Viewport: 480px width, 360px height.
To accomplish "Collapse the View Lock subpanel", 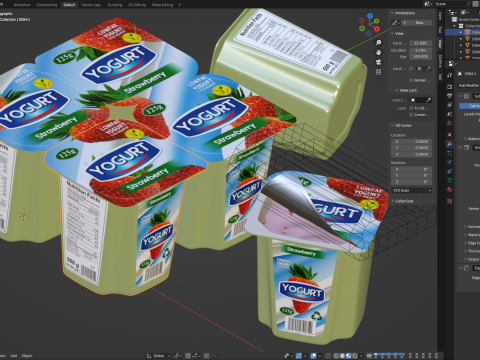I will pos(396,90).
